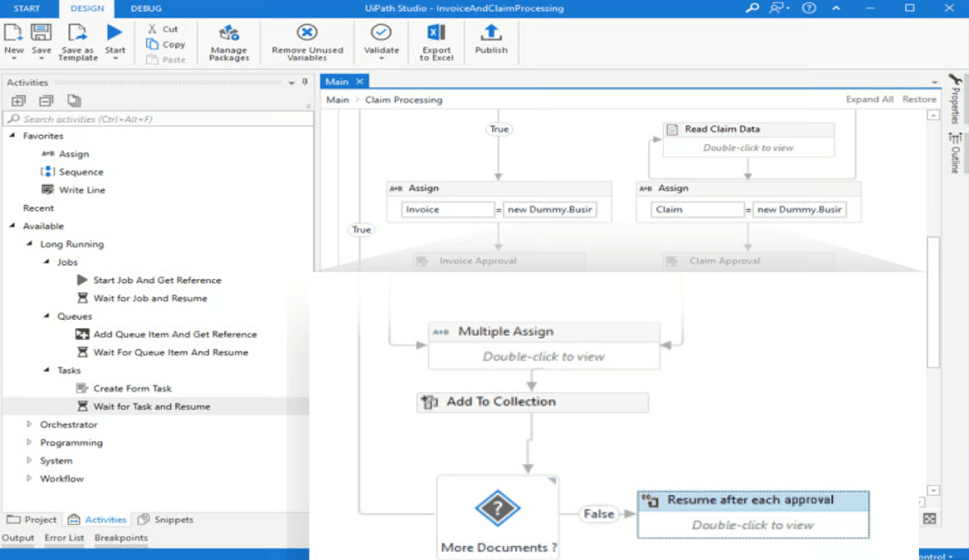
Task: Click the Invoice field in Assign
Action: coord(448,209)
